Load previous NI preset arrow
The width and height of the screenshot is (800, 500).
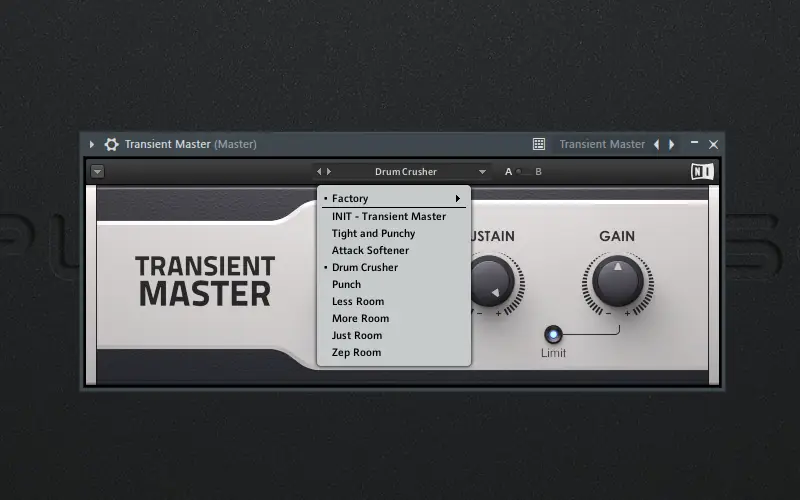pyautogui.click(x=319, y=172)
